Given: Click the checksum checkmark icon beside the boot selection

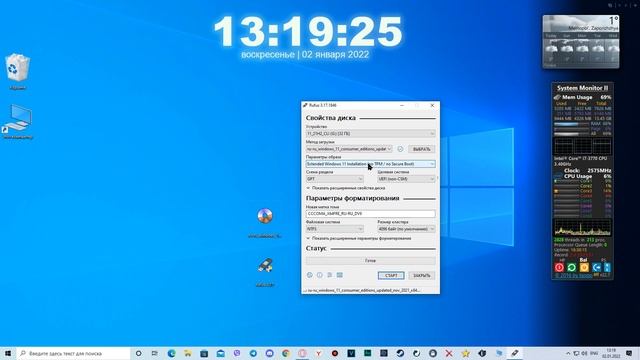Looking at the screenshot, I should coord(400,149).
